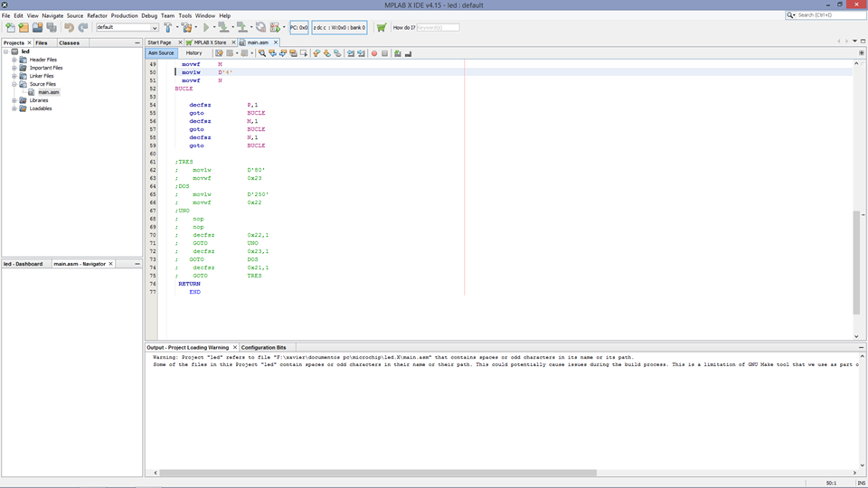Expand the Linker Files folder

tap(14, 76)
